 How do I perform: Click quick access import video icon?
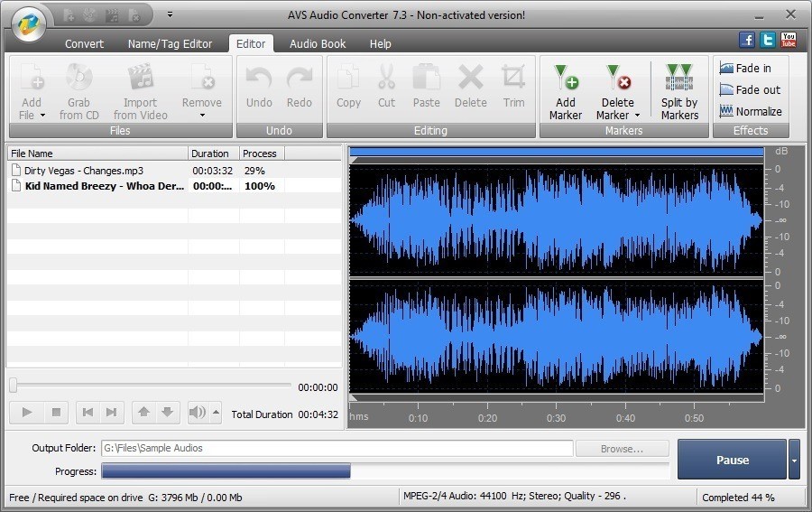pos(112,15)
